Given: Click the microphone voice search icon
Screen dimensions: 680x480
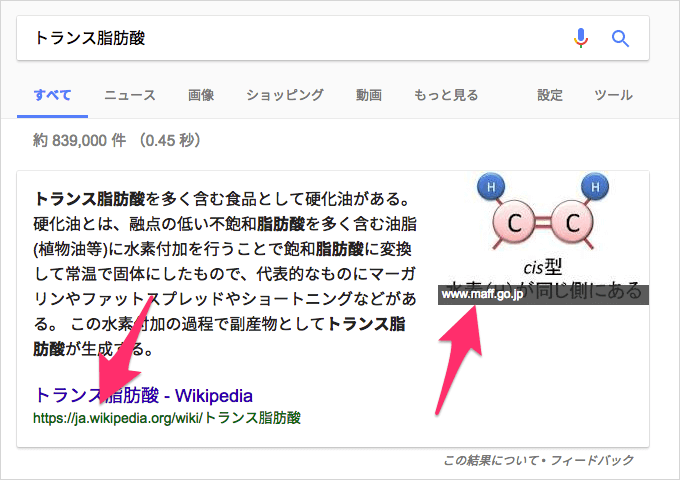Looking at the screenshot, I should click(x=581, y=38).
